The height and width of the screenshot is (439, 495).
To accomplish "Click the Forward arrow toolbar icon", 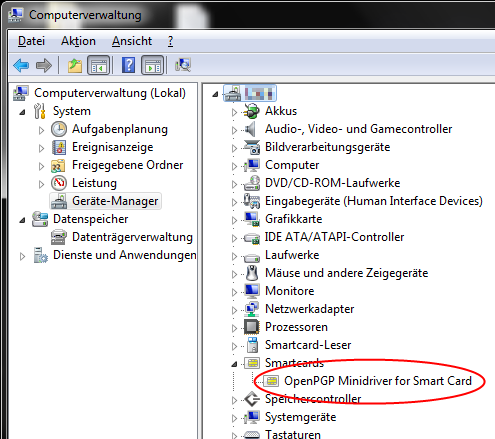I will (x=44, y=65).
